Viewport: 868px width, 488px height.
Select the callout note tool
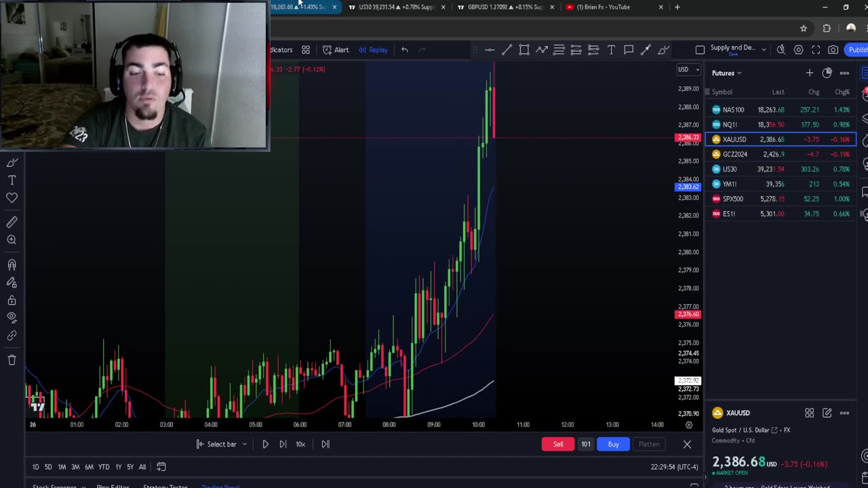629,49
